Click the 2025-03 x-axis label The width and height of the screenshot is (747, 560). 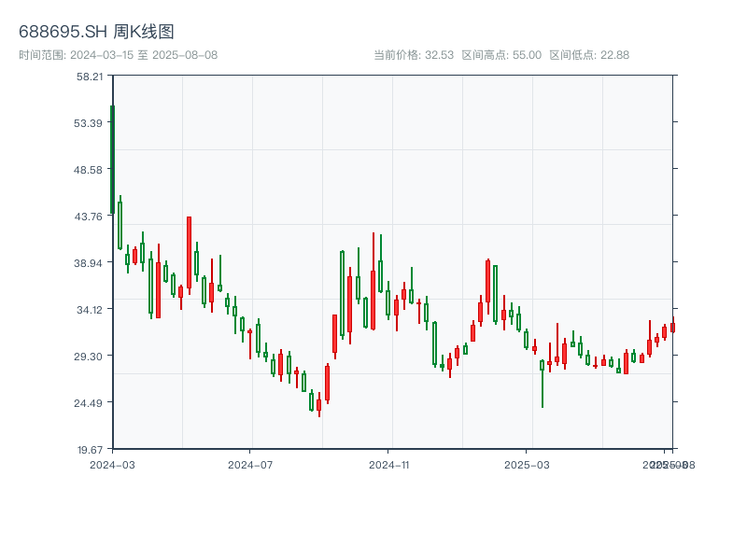point(527,465)
